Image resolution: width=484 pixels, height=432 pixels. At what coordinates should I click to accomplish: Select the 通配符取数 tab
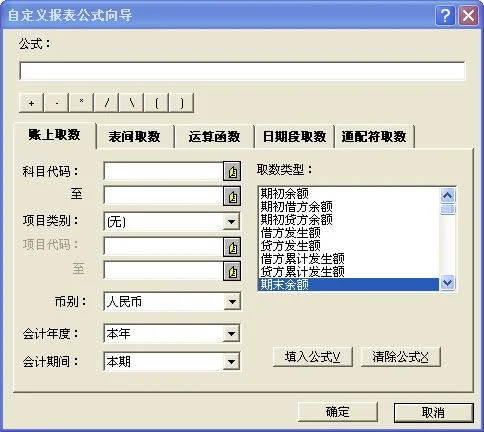click(x=374, y=137)
